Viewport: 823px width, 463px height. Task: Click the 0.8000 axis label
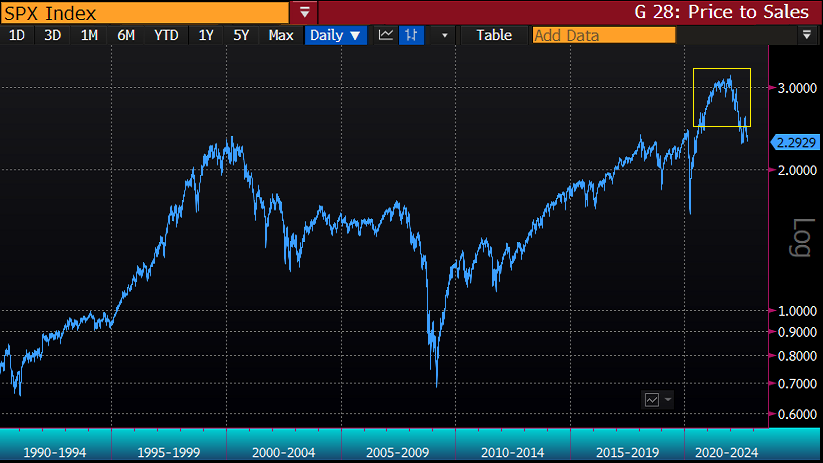tap(797, 356)
